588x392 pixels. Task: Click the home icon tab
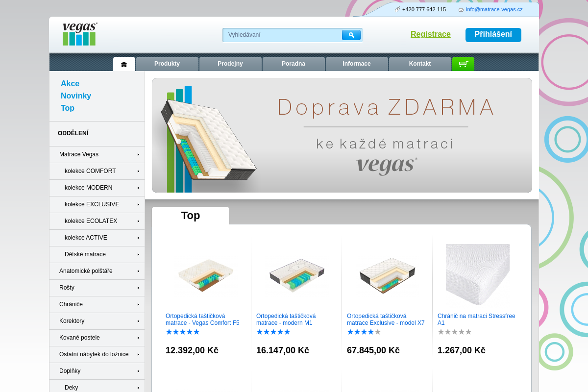(x=124, y=64)
